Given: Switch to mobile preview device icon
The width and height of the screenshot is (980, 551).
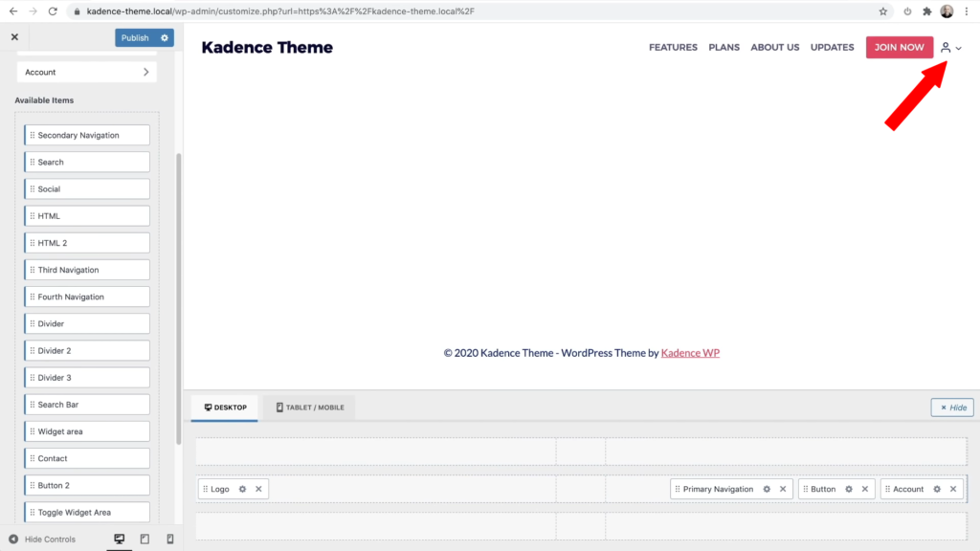Looking at the screenshot, I should point(170,539).
